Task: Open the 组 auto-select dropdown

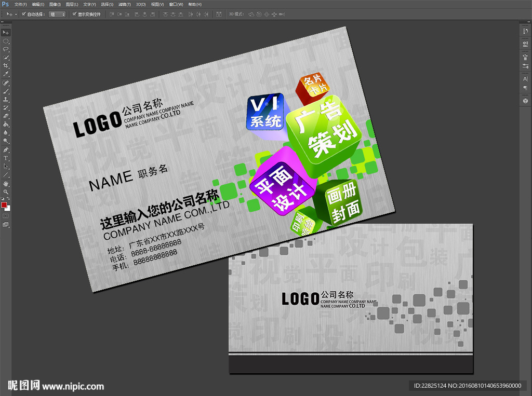Action: [x=57, y=14]
